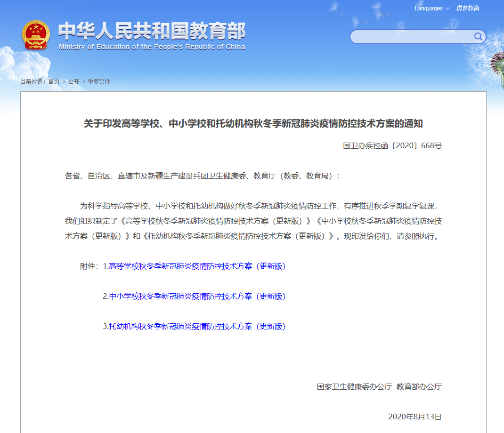The height and width of the screenshot is (433, 504).
Task: Click the national emblem logo
Action: point(36,35)
